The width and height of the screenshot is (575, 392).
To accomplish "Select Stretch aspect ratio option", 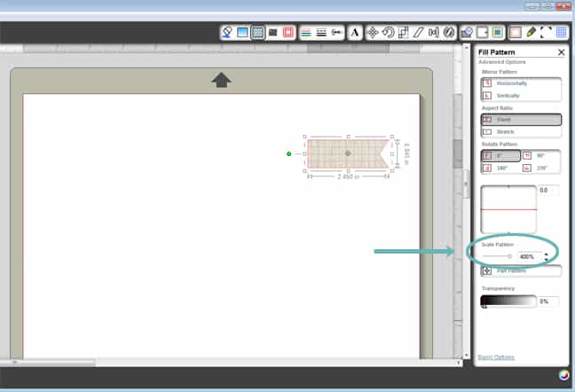I will [x=521, y=131].
